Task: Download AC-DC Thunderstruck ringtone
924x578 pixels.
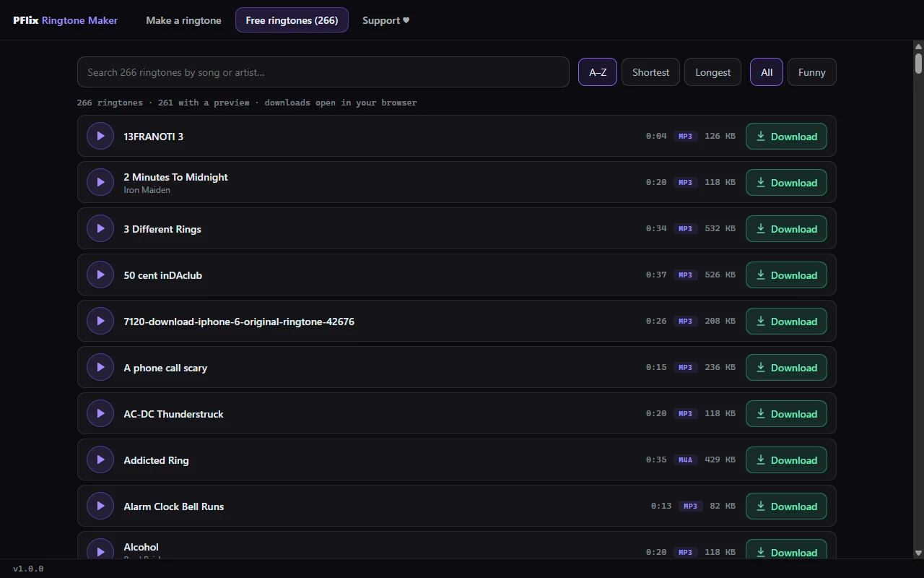Action: (786, 413)
